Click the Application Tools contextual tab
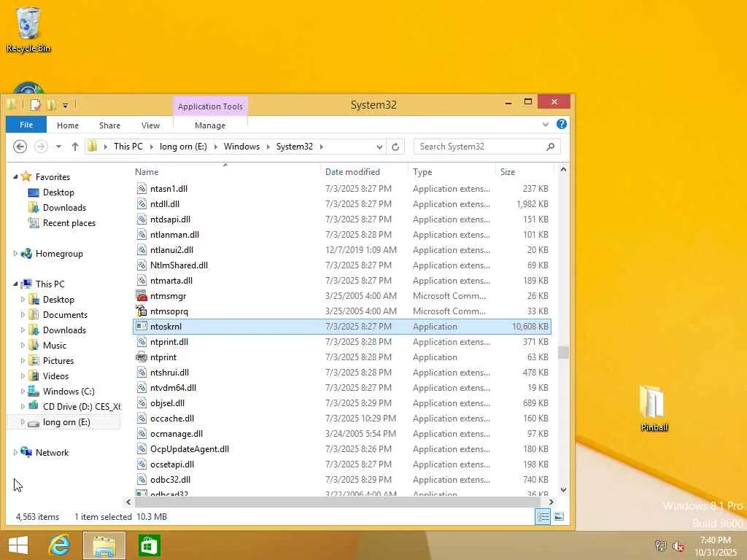This screenshot has width=747, height=560. click(x=210, y=106)
